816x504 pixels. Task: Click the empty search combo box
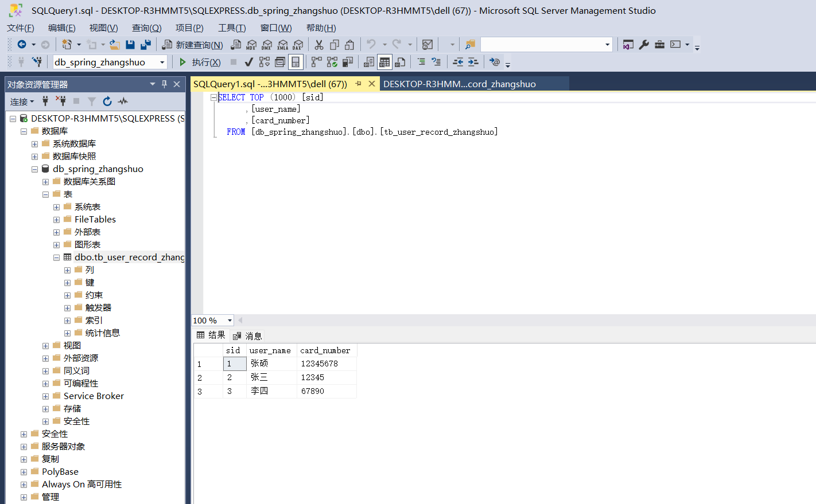[x=546, y=45]
